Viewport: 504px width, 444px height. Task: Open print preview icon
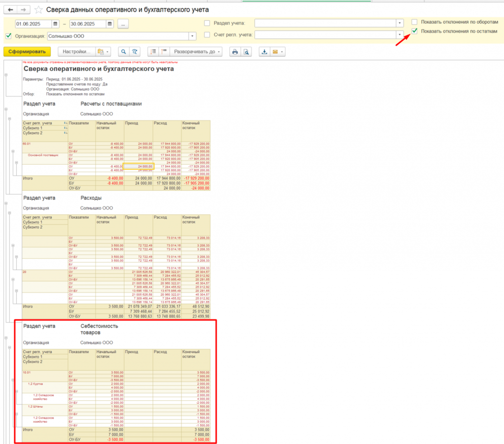[246, 52]
